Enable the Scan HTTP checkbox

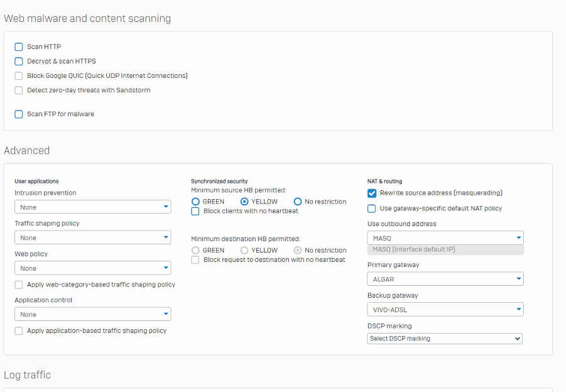(x=19, y=47)
